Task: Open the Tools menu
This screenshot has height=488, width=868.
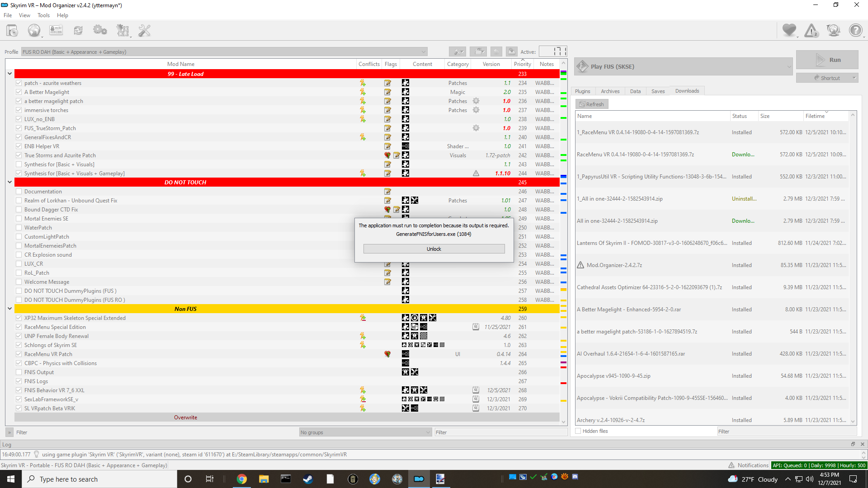Action: 43,15
